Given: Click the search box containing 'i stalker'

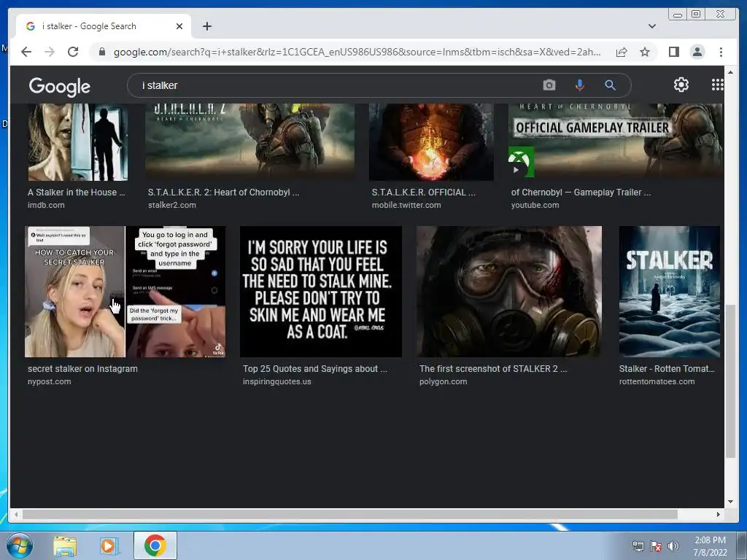Looking at the screenshot, I should (333, 85).
